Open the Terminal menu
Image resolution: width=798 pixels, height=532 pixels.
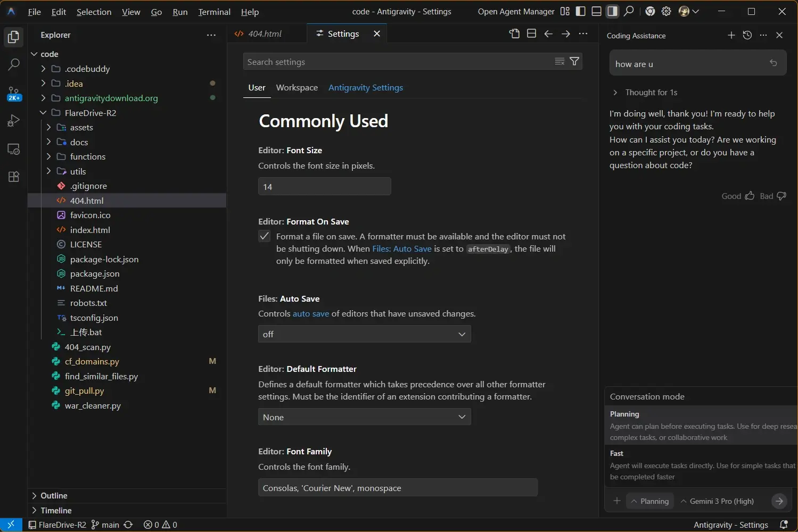[215, 12]
